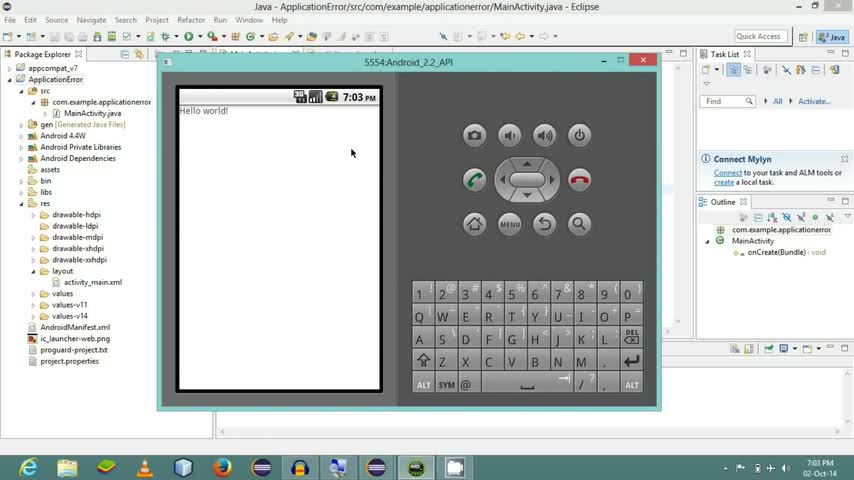Click the Q key on emulator keyboard
854x480 pixels.
click(x=423, y=315)
